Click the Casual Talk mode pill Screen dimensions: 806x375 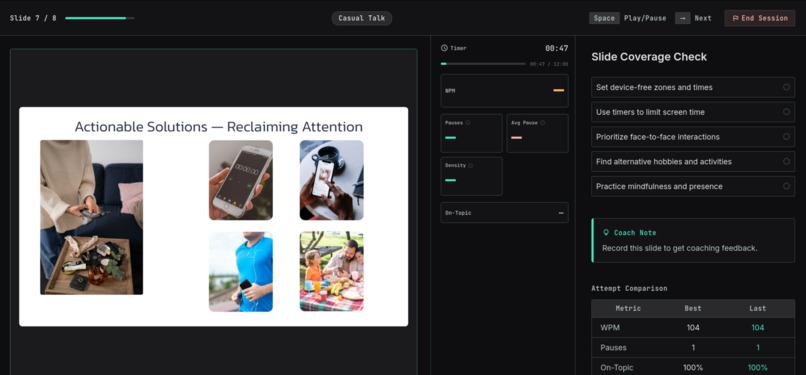click(x=362, y=18)
